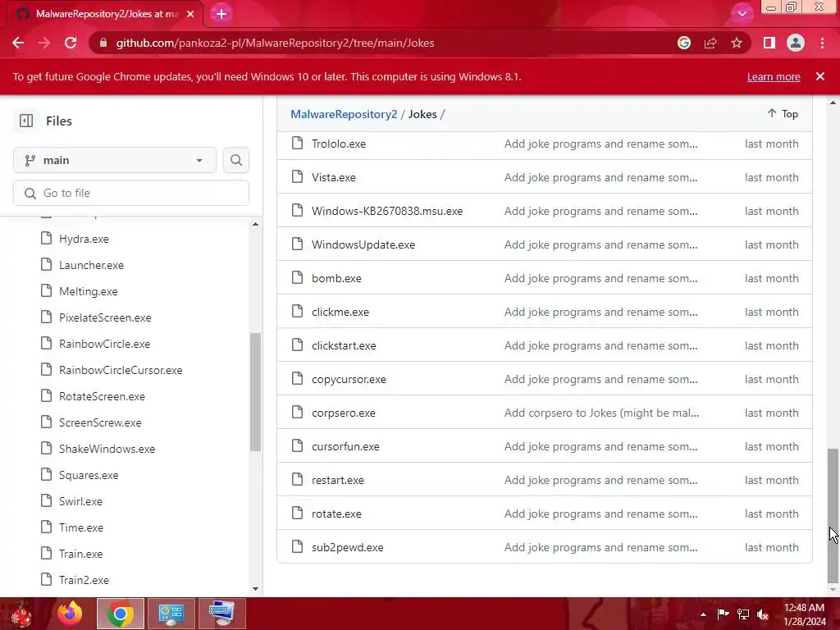Collapse the Files tree sidebar icon
The image size is (840, 630).
[x=26, y=121]
